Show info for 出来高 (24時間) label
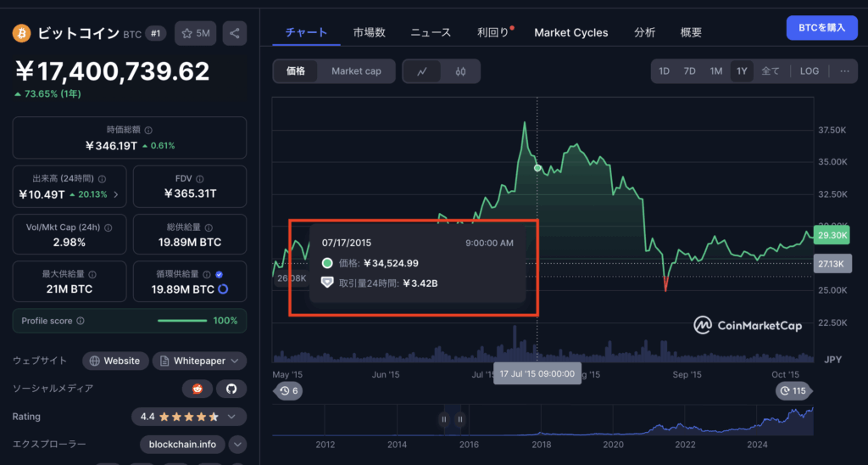This screenshot has width=868, height=465. [x=102, y=179]
